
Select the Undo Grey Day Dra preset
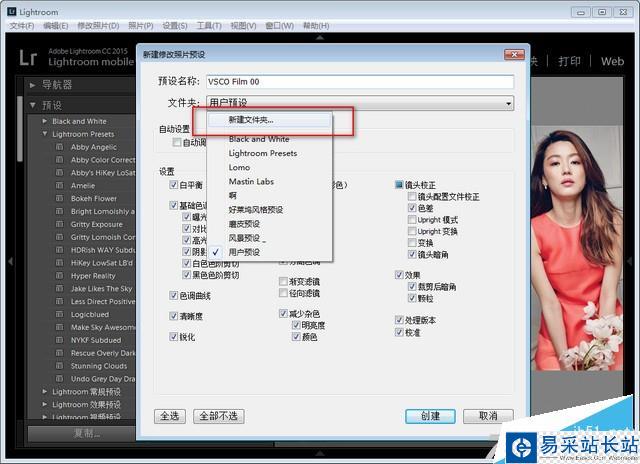102,379
